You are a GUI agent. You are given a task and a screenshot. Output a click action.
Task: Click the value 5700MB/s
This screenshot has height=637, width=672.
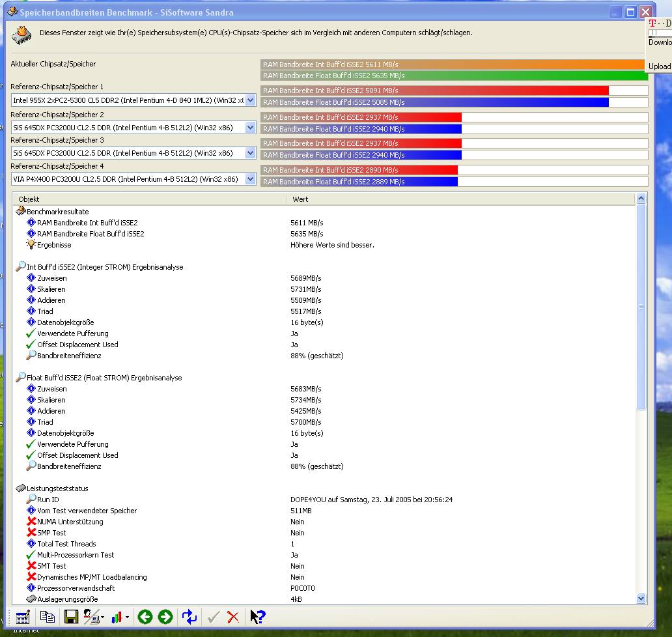(306, 422)
